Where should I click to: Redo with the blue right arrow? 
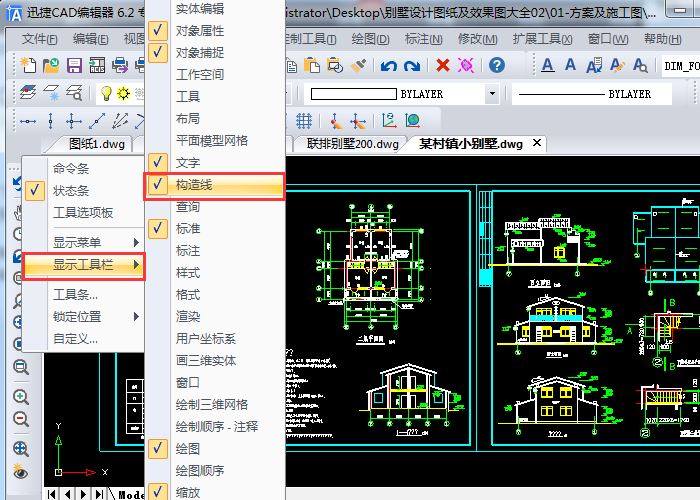pos(412,66)
